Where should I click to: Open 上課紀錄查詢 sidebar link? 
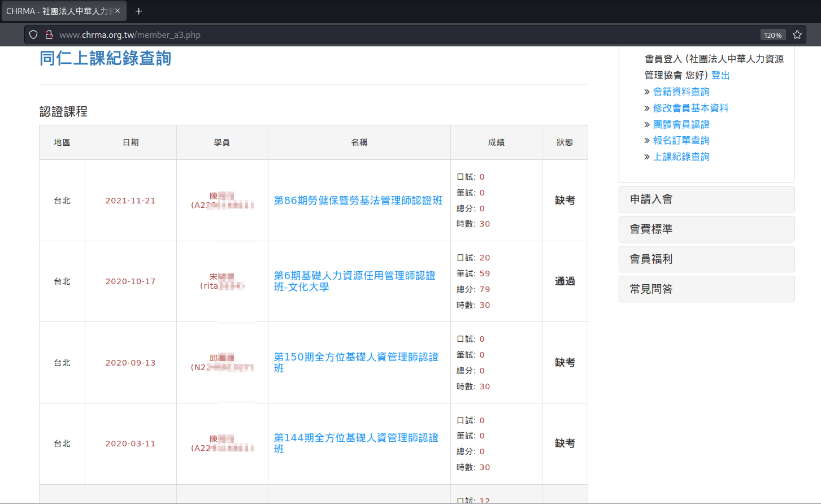[681, 157]
